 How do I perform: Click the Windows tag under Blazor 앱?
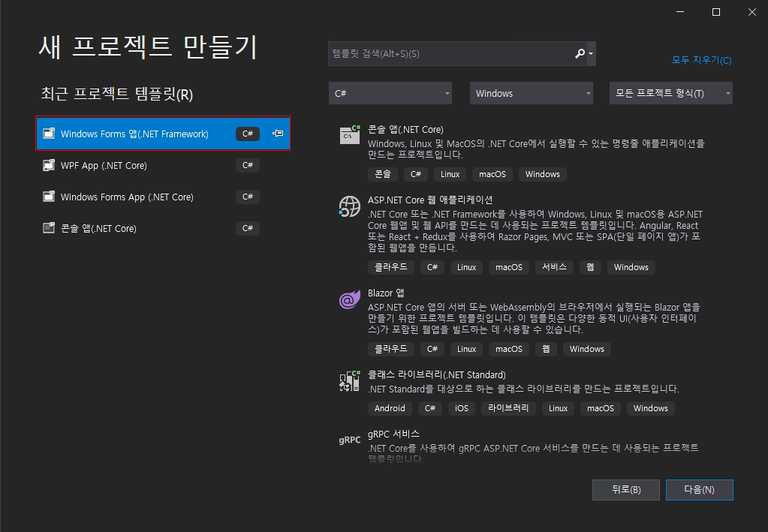(587, 349)
